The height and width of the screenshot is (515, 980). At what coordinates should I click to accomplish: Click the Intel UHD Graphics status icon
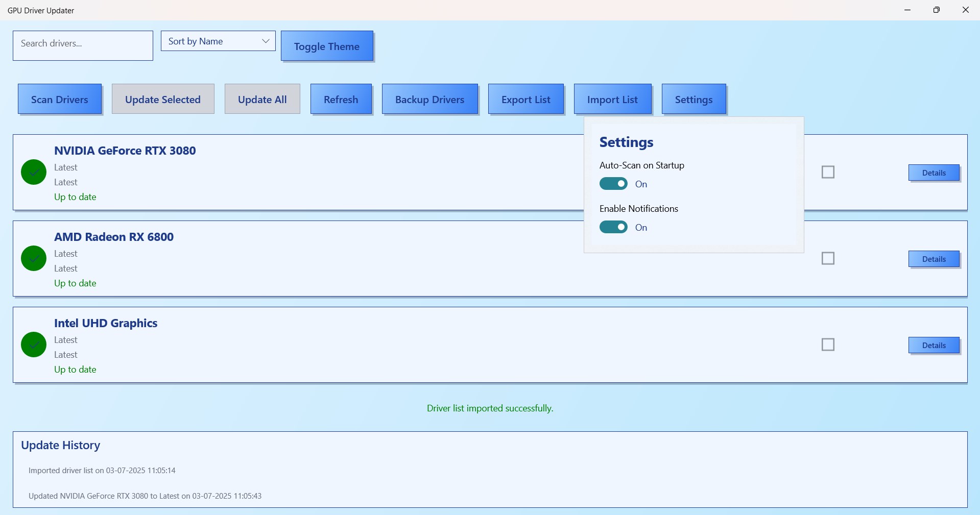(33, 345)
